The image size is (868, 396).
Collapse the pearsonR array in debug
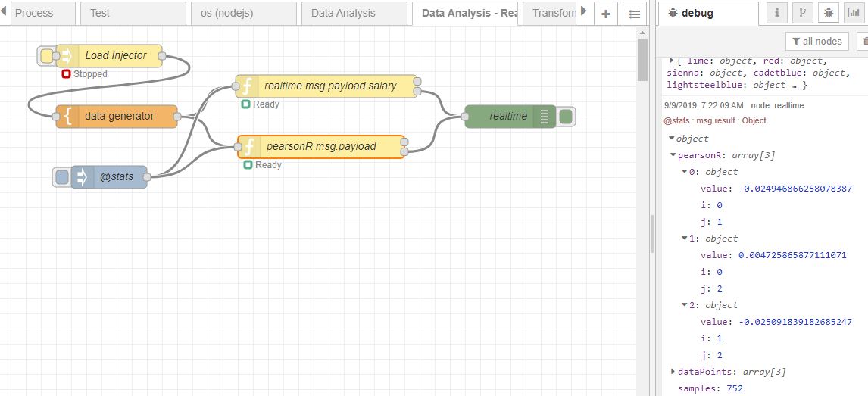click(x=673, y=155)
